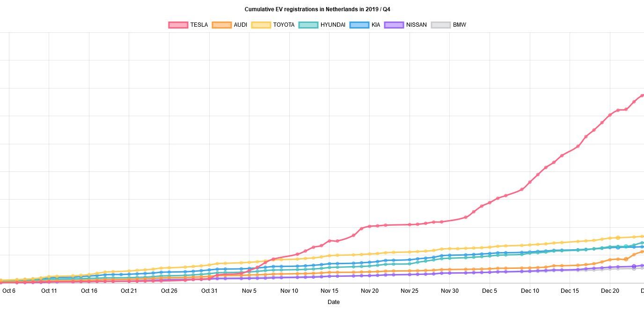Hide the NISSAN series via its legend box
This screenshot has width=644, height=319.
[394, 25]
